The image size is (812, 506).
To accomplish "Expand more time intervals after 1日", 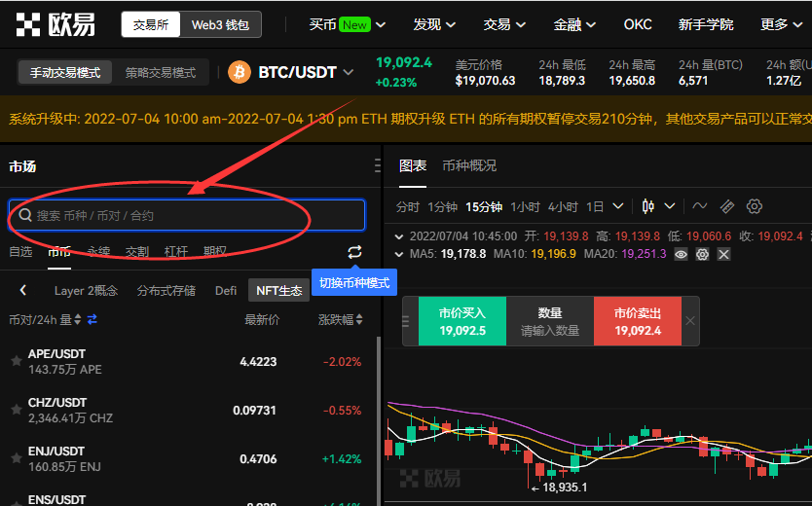I will (x=618, y=206).
